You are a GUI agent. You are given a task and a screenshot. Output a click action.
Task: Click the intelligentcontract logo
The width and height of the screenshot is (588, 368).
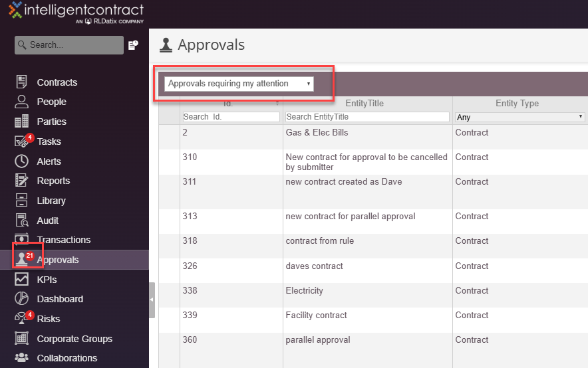(76, 13)
